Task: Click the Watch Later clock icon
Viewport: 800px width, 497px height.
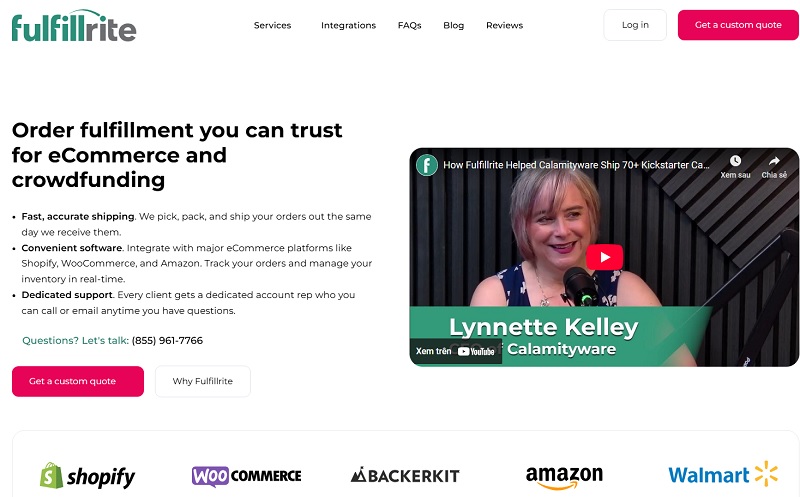Action: click(x=735, y=161)
